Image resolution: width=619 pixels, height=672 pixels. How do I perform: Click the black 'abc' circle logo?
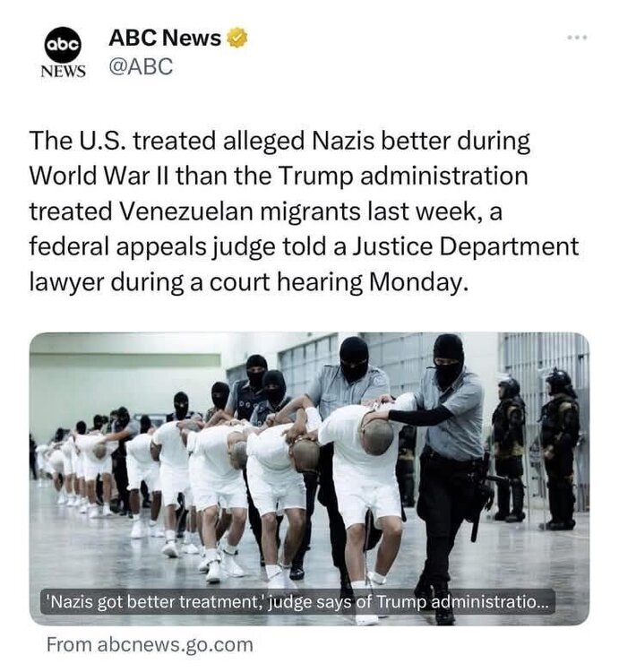[x=63, y=44]
